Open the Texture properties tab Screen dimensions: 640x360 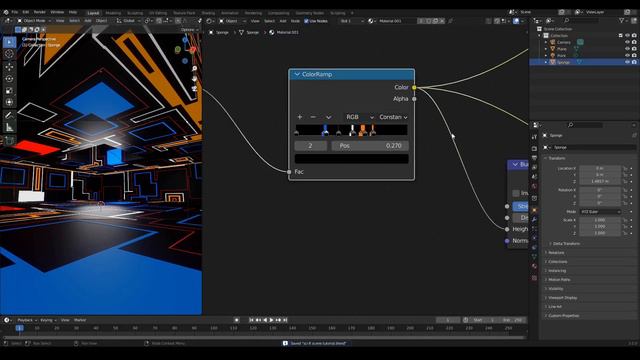pos(534,278)
